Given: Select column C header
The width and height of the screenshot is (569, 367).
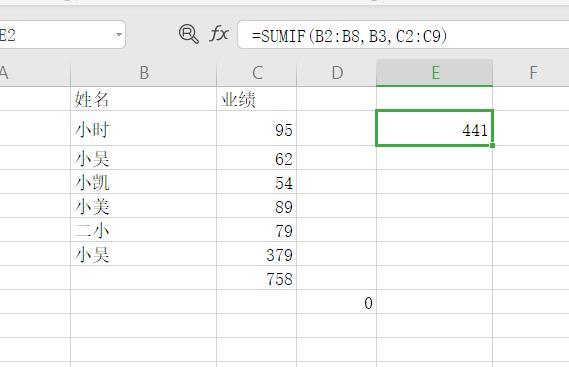Looking at the screenshot, I should pos(257,73).
